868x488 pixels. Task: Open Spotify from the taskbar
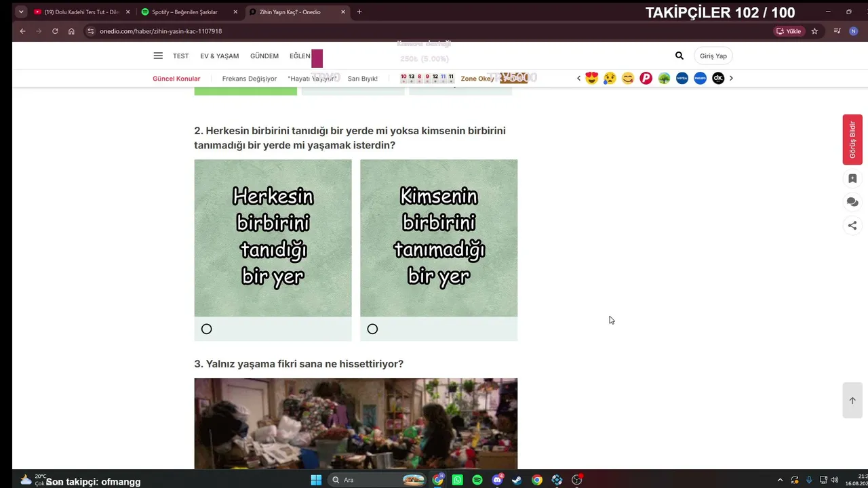(x=477, y=480)
